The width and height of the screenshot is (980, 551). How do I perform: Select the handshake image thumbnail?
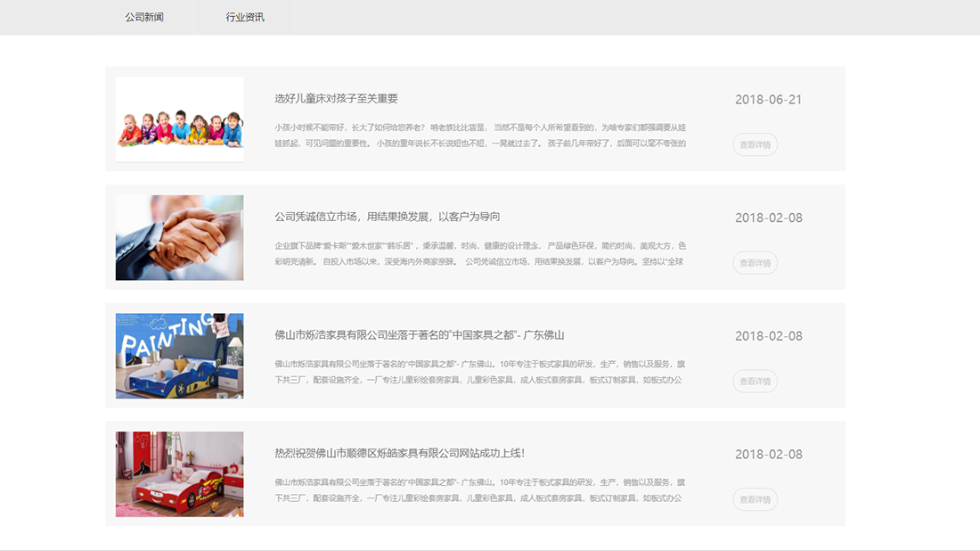coord(178,237)
